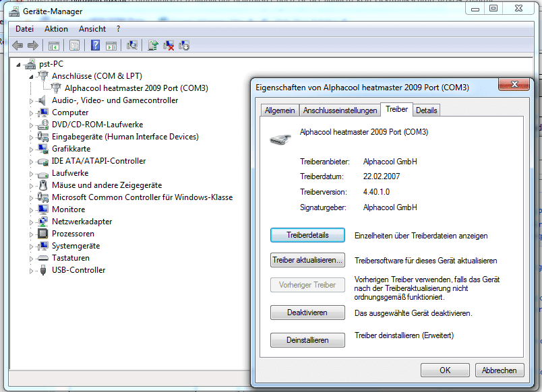Switch to the Details tab

tap(426, 110)
